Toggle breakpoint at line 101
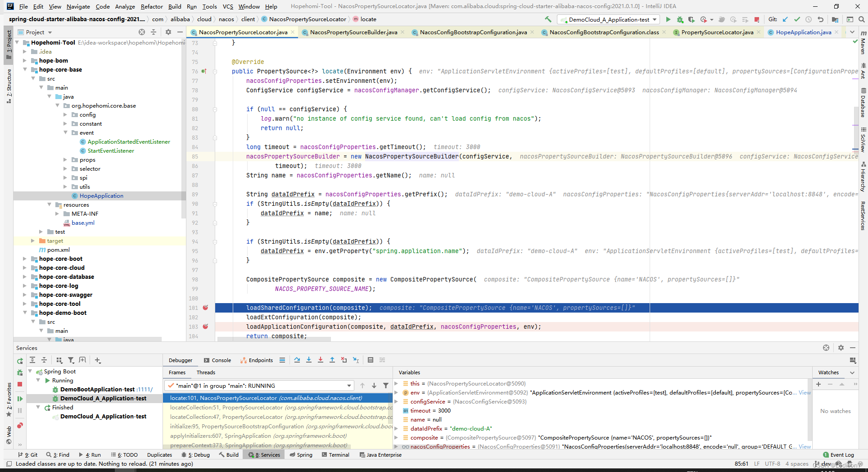This screenshot has height=472, width=868. (205, 308)
